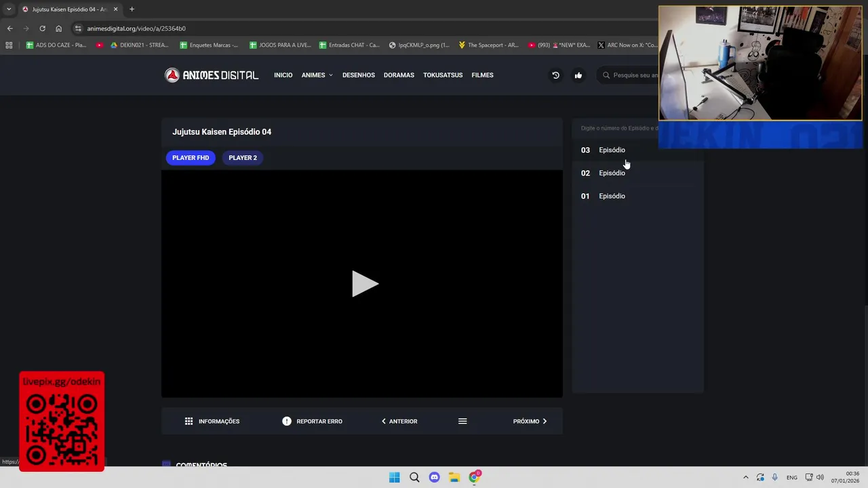Click the site search input field
The image size is (868, 488).
(635, 75)
